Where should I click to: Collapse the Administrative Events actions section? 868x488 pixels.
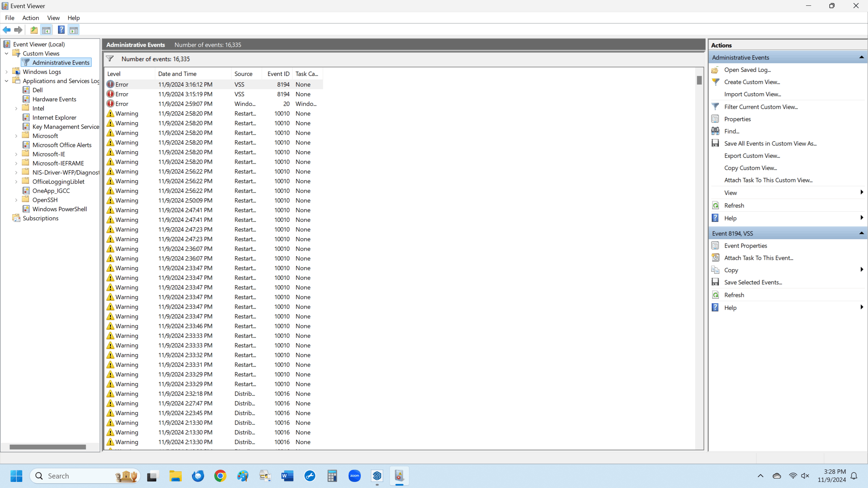click(x=861, y=57)
